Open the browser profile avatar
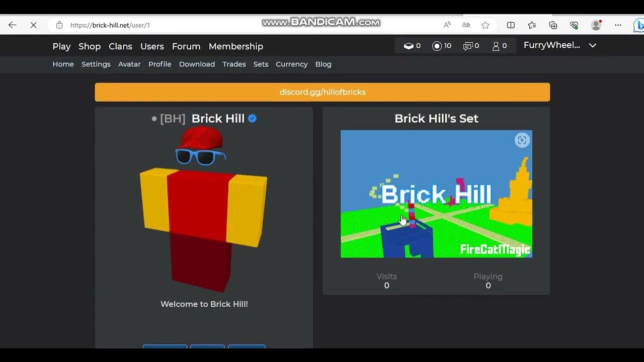 point(596,25)
